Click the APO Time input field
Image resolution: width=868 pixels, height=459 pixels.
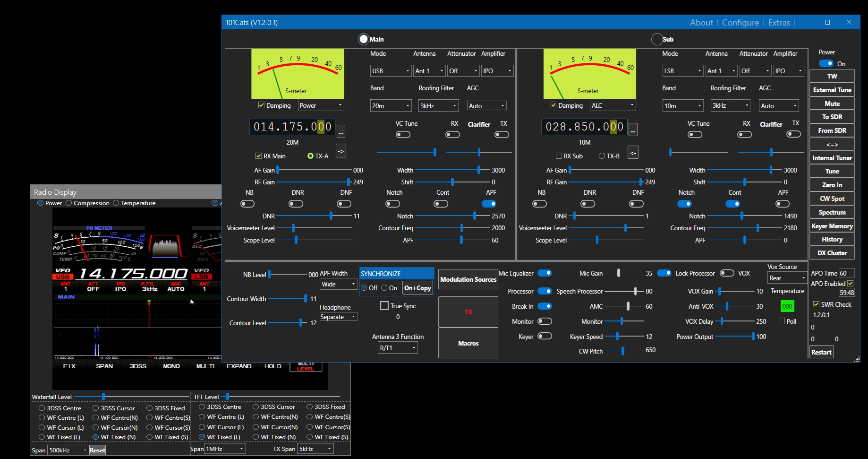click(x=846, y=273)
